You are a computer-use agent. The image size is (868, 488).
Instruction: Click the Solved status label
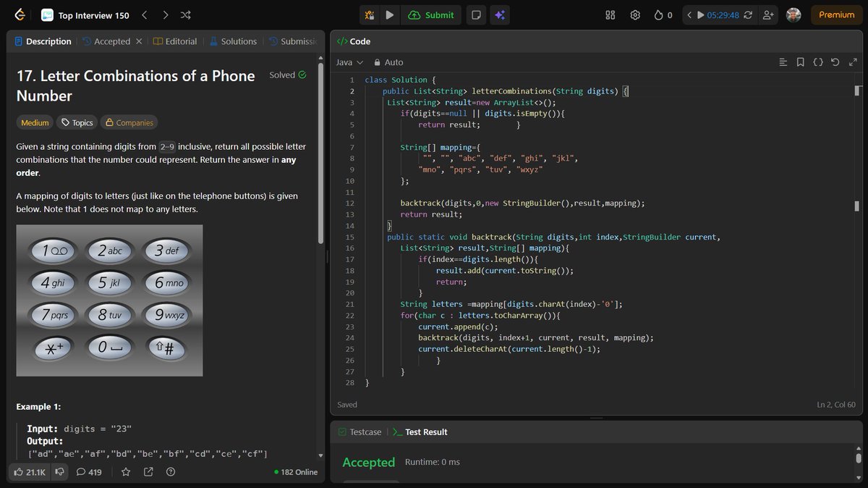click(287, 75)
